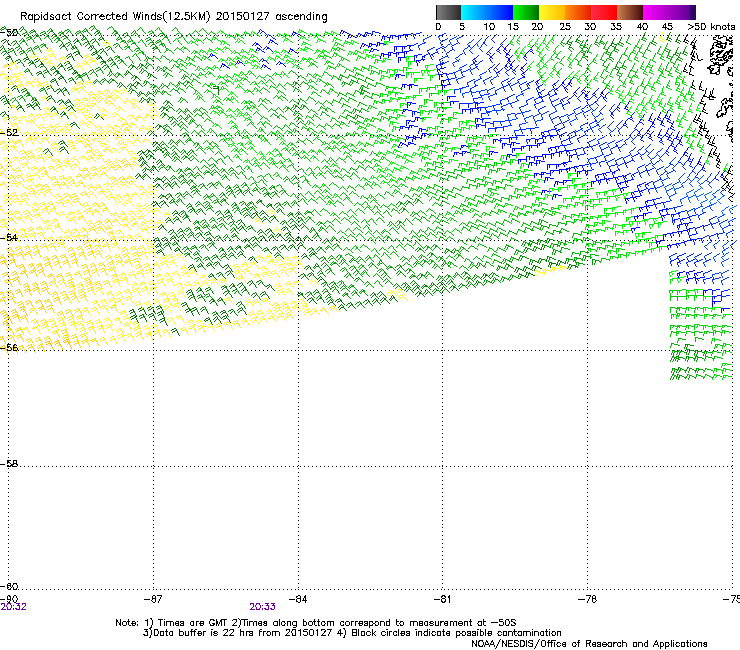Viewport: 740px width, 650px height.
Task: Click the '-60' latitude label
Action: pos(9,586)
